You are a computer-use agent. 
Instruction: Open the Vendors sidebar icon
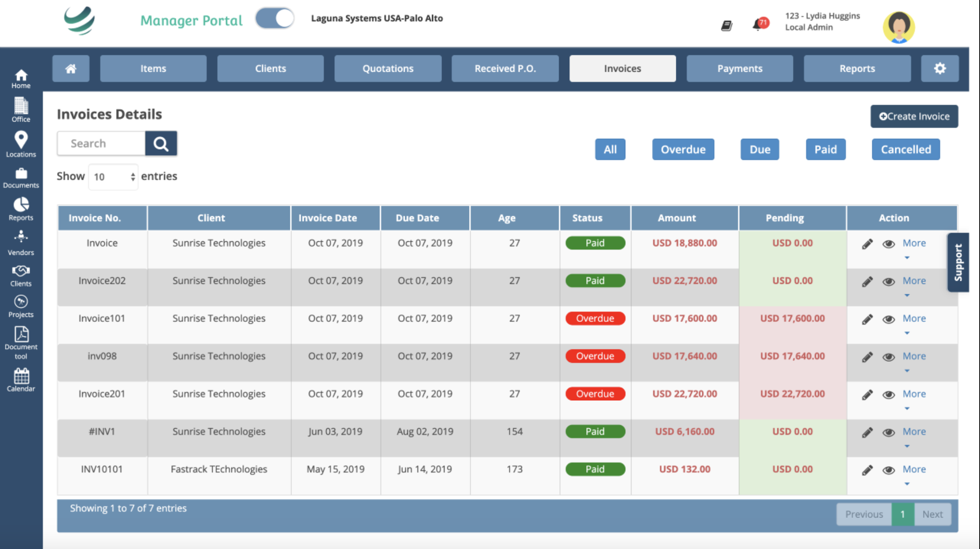pyautogui.click(x=21, y=242)
